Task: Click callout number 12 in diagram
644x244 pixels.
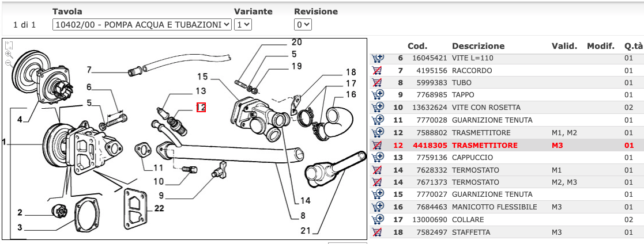Action: pyautogui.click(x=201, y=107)
